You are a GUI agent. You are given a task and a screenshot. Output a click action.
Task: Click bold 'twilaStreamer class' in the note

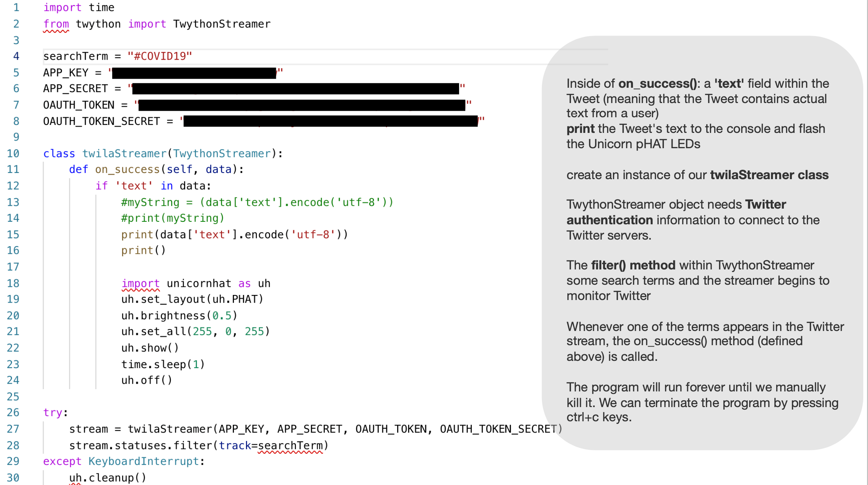[769, 175]
